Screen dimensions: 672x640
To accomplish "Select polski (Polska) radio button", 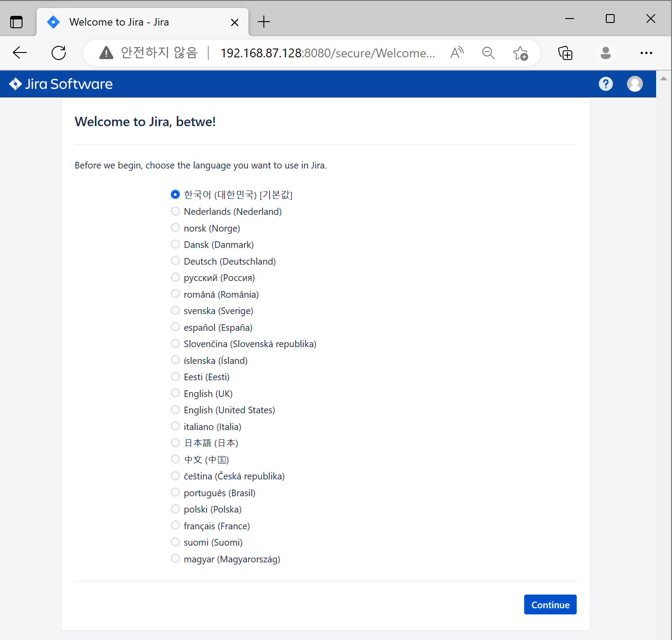I will point(175,509).
